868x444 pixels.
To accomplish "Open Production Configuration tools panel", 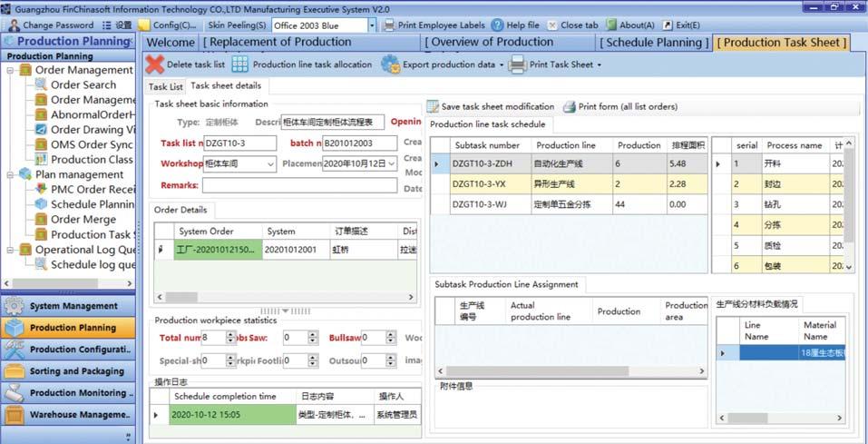I will (x=68, y=350).
